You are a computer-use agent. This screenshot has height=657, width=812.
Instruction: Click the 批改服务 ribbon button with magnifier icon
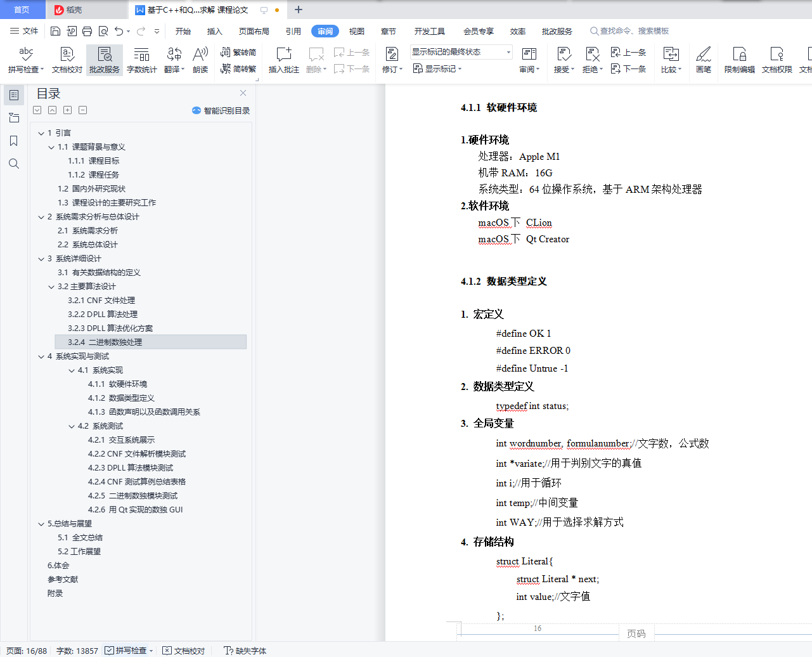coord(105,60)
